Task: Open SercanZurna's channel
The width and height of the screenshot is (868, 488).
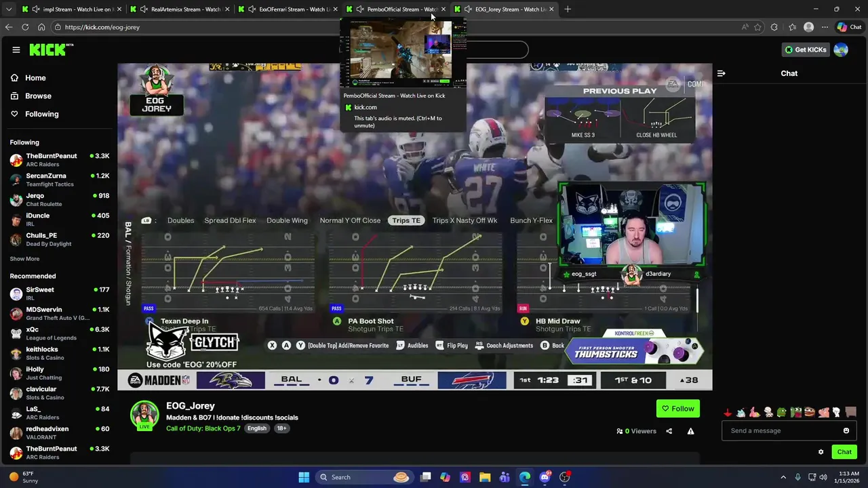Action: pyautogui.click(x=60, y=180)
